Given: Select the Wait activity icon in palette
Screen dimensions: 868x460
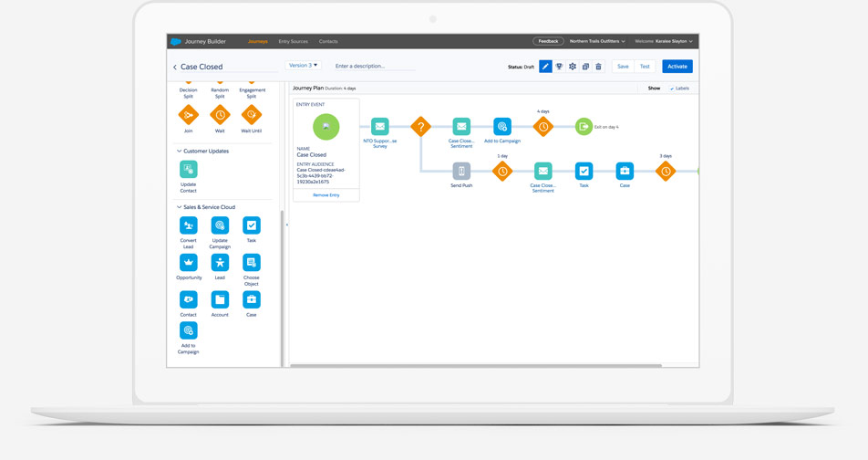Looking at the screenshot, I should tap(220, 115).
